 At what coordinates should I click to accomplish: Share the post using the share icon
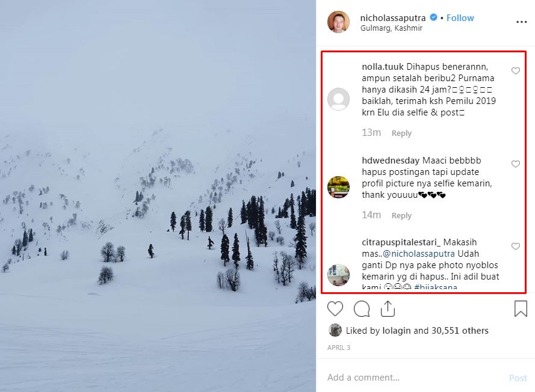click(x=388, y=309)
